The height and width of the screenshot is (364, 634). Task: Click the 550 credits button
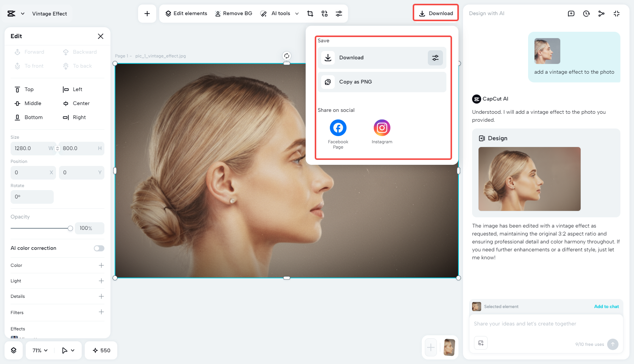101,350
